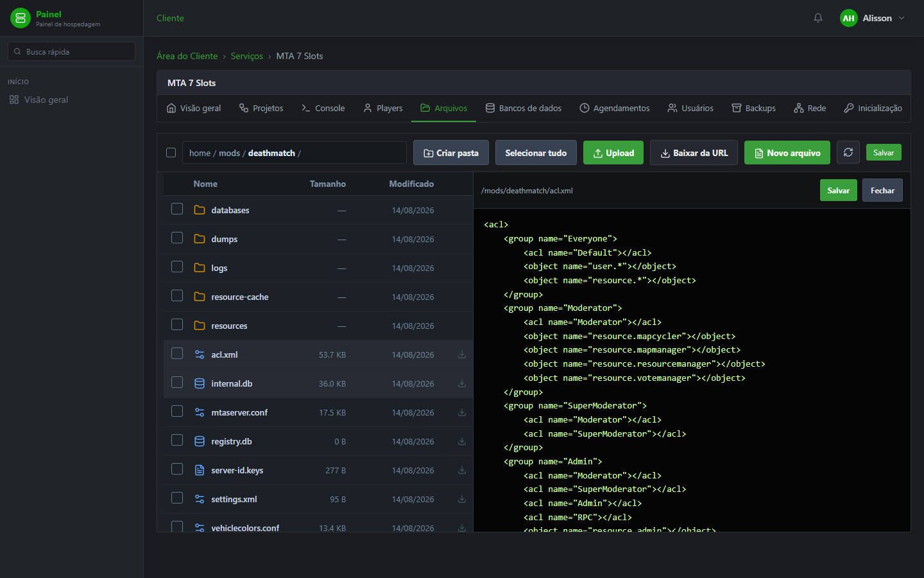Check the mtaserver.conf checkbox

point(177,411)
